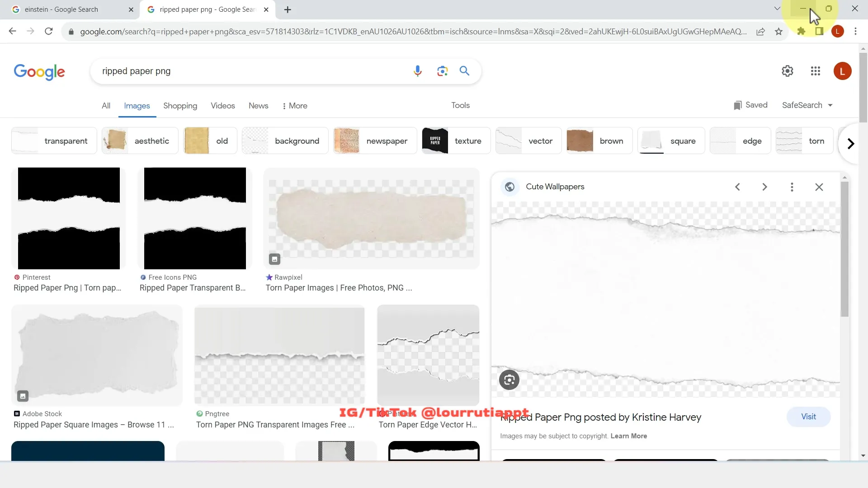Show the next image in the preview panel
The image size is (868, 488).
tap(764, 187)
